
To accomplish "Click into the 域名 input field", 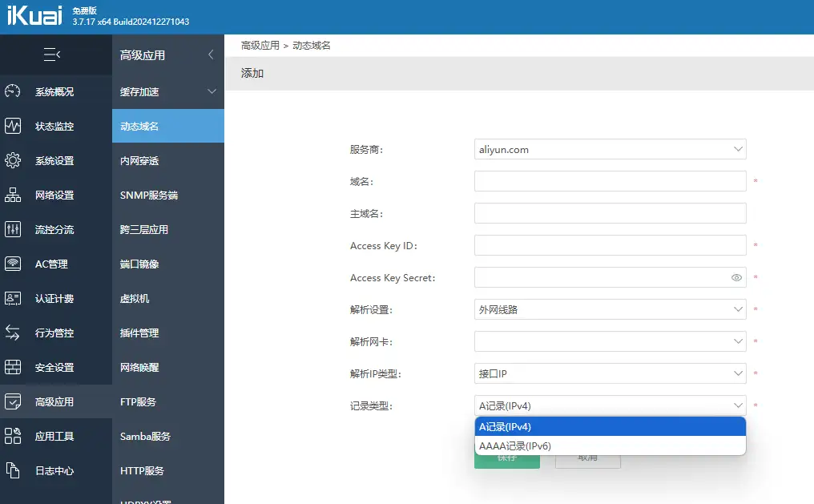I will click(x=610, y=181).
